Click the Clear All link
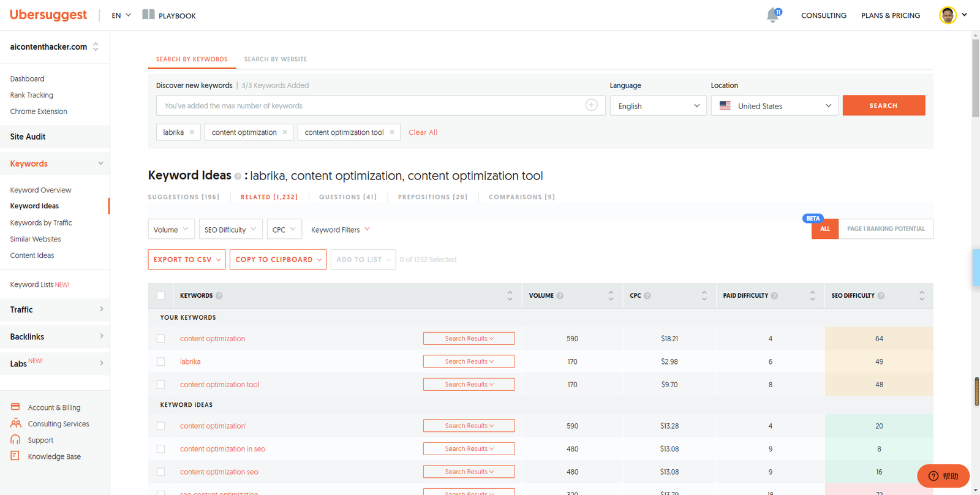The height and width of the screenshot is (495, 980). coord(423,132)
